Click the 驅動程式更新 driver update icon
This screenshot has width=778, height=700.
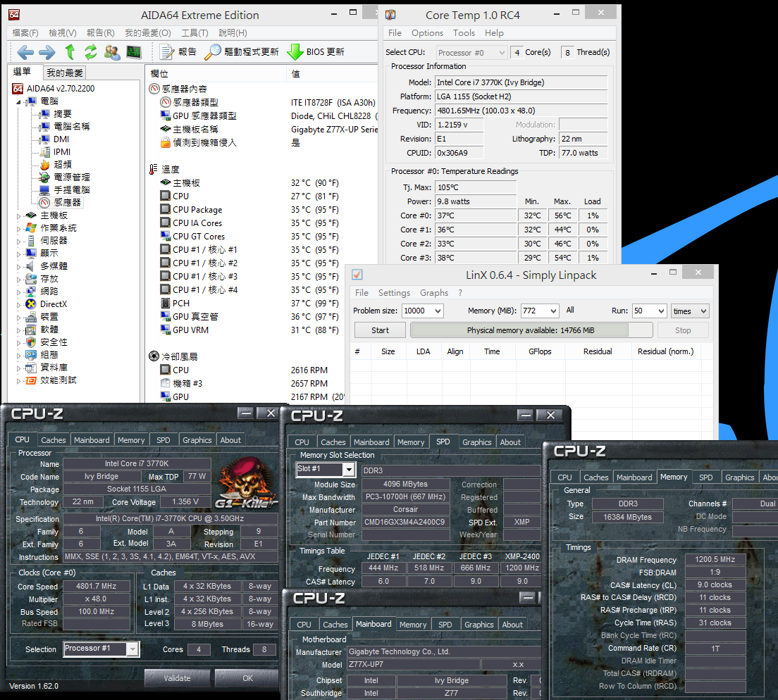point(213,51)
